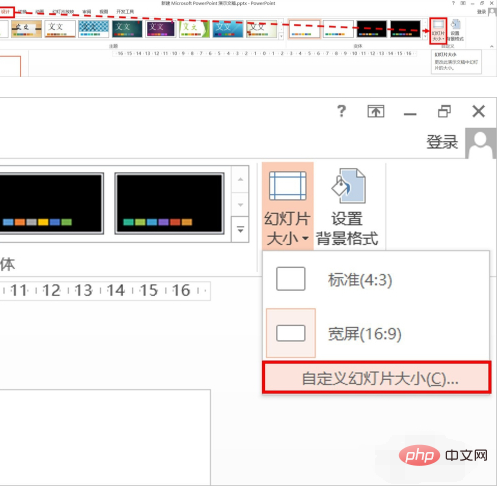The image size is (498, 488).
Task: Click the large restore window button
Action: [444, 111]
